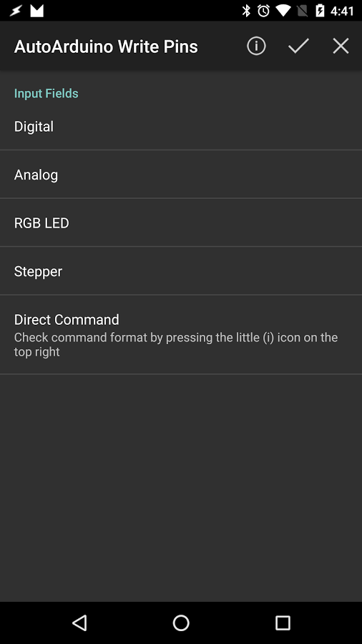Open the info icon for command format
362x644 pixels.
tap(256, 46)
